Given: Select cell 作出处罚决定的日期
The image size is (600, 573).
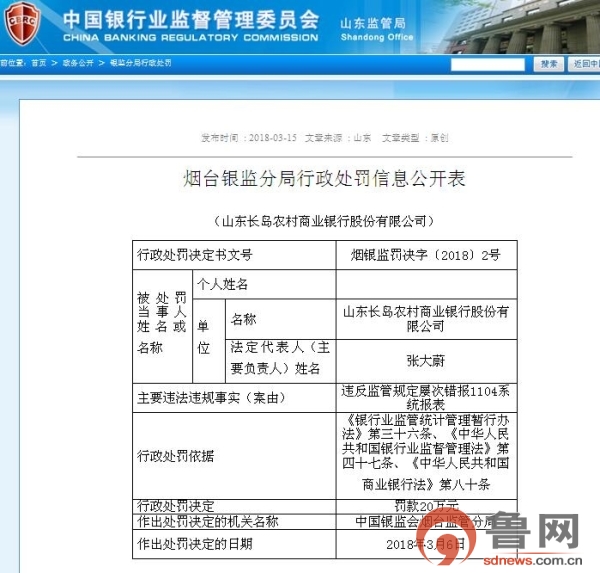Looking at the screenshot, I should tap(234, 544).
